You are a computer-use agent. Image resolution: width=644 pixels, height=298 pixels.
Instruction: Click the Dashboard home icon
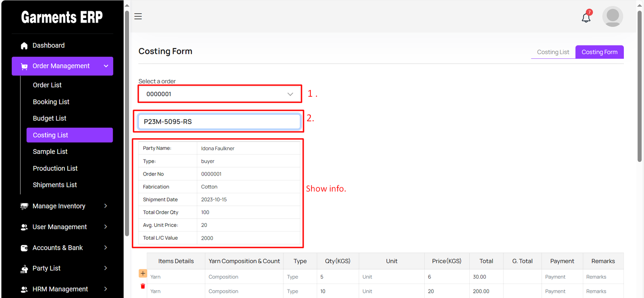click(x=24, y=46)
